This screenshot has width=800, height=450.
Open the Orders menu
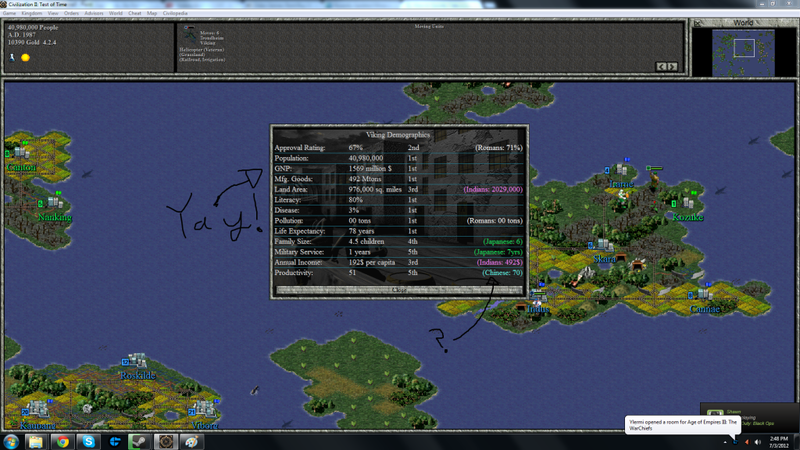71,13
